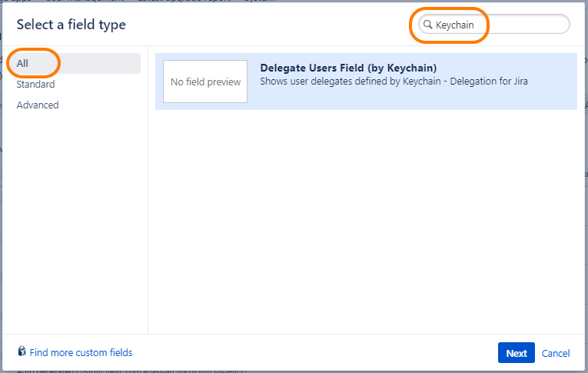This screenshot has height=373, width=588.
Task: Click the dialog footer between Find more and Next
Action: pos(315,353)
